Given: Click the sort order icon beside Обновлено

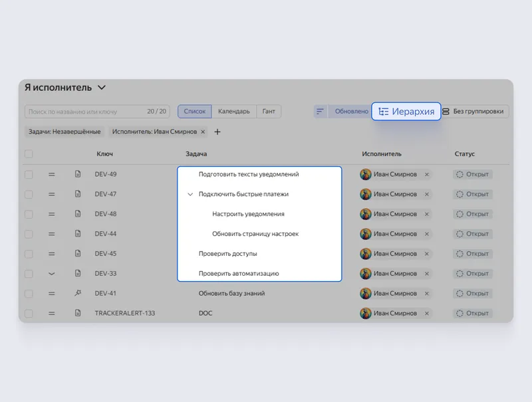Looking at the screenshot, I should click(320, 111).
